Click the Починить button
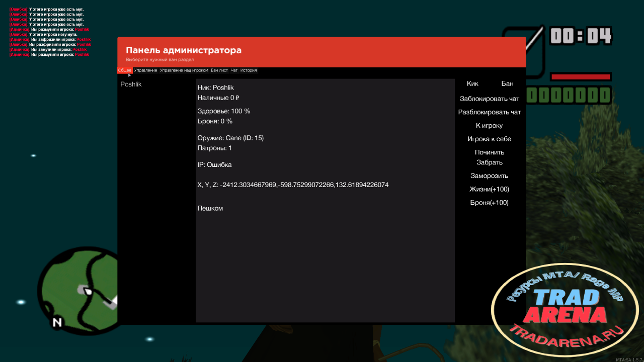644x362 pixels. [x=490, y=152]
